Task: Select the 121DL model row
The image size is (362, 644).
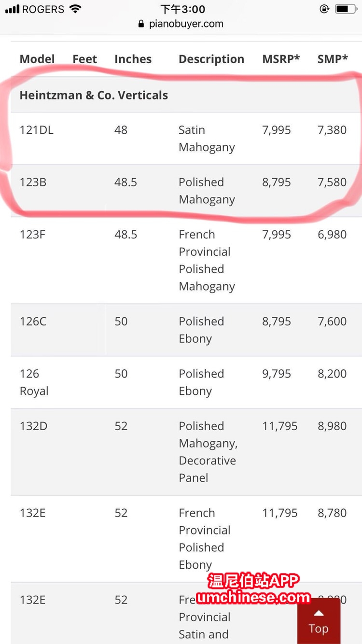Action: pos(186,139)
